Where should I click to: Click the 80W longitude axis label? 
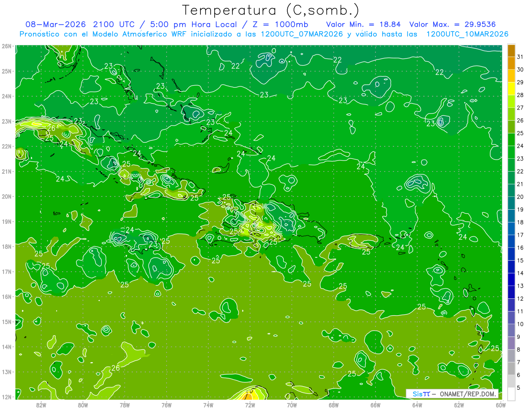tap(83, 405)
